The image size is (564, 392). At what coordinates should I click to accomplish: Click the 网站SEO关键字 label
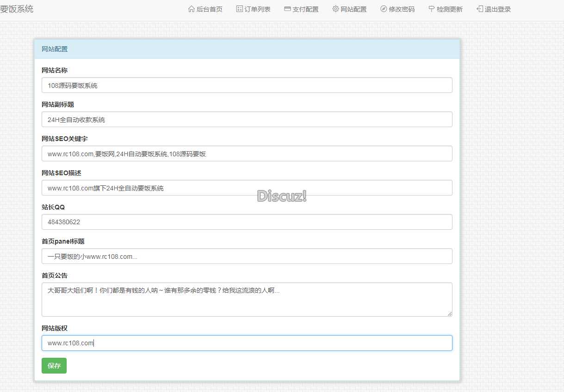point(65,139)
